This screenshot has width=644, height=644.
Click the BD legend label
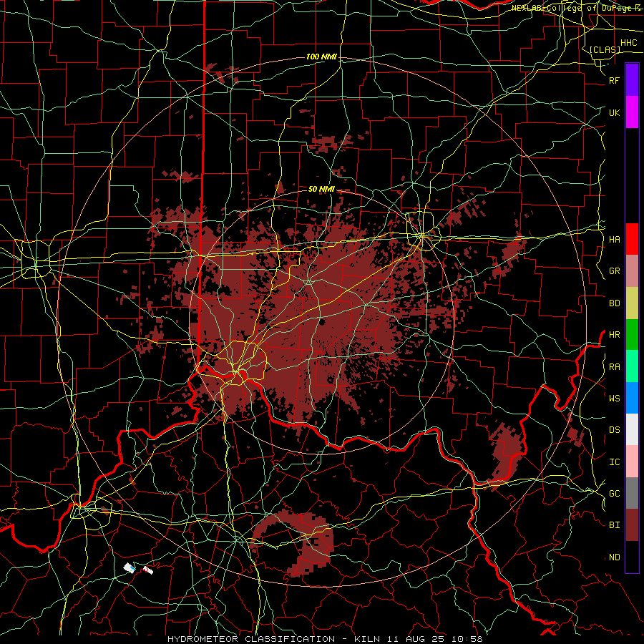click(614, 303)
